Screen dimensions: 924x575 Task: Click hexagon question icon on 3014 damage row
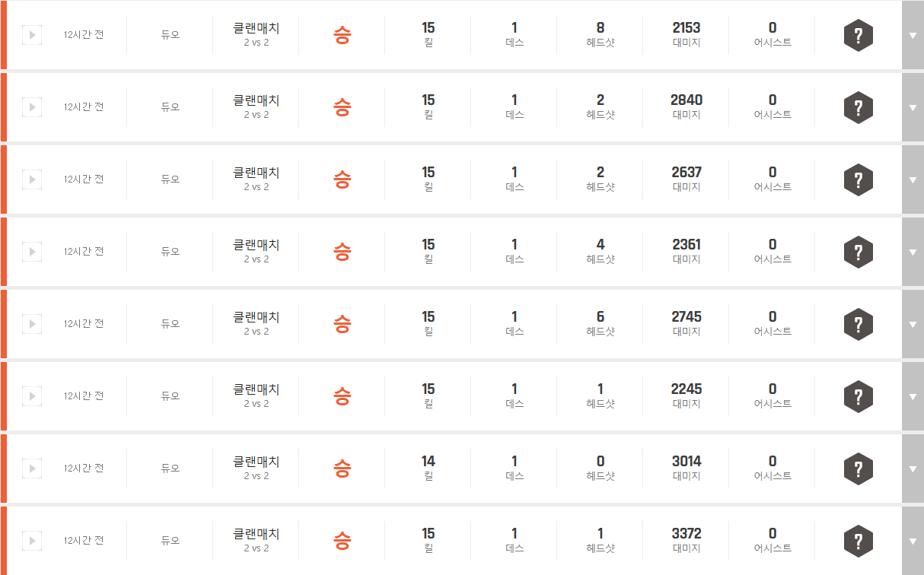tap(858, 469)
